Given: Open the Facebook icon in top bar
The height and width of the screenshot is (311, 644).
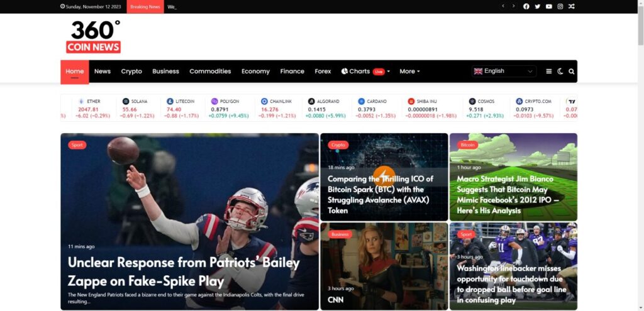Looking at the screenshot, I should (x=526, y=6).
